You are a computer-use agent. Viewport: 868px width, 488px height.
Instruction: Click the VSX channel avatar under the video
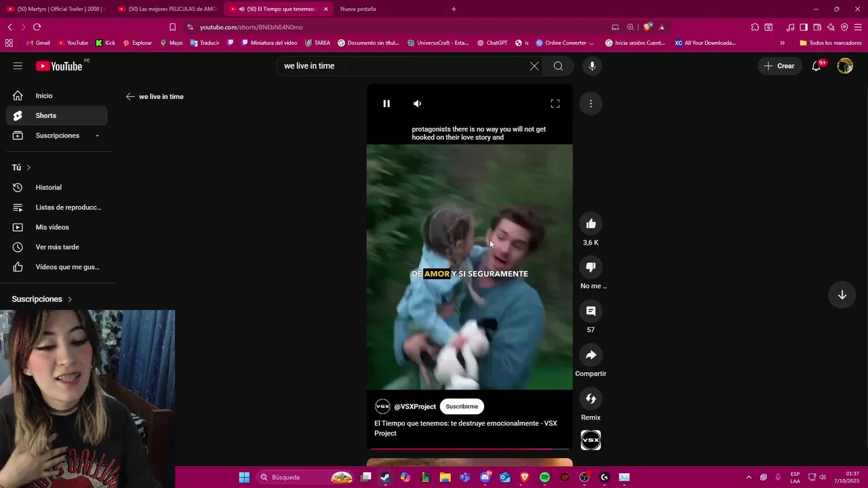(x=382, y=407)
